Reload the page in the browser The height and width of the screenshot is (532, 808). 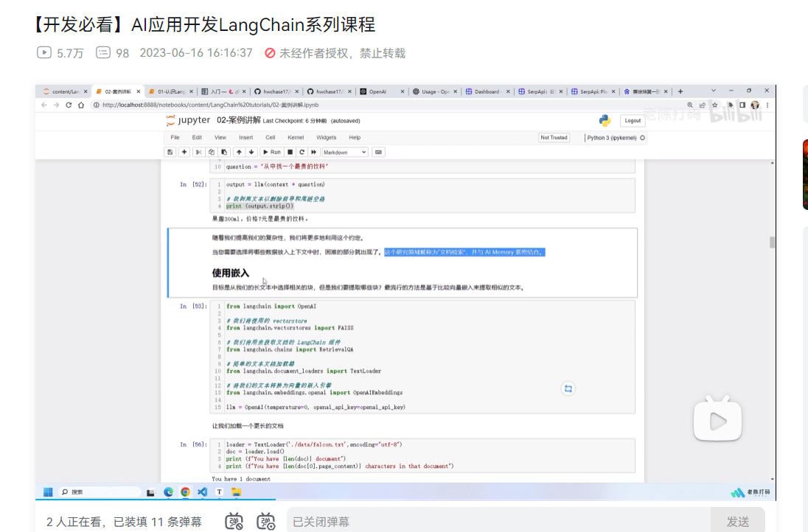coord(69,105)
